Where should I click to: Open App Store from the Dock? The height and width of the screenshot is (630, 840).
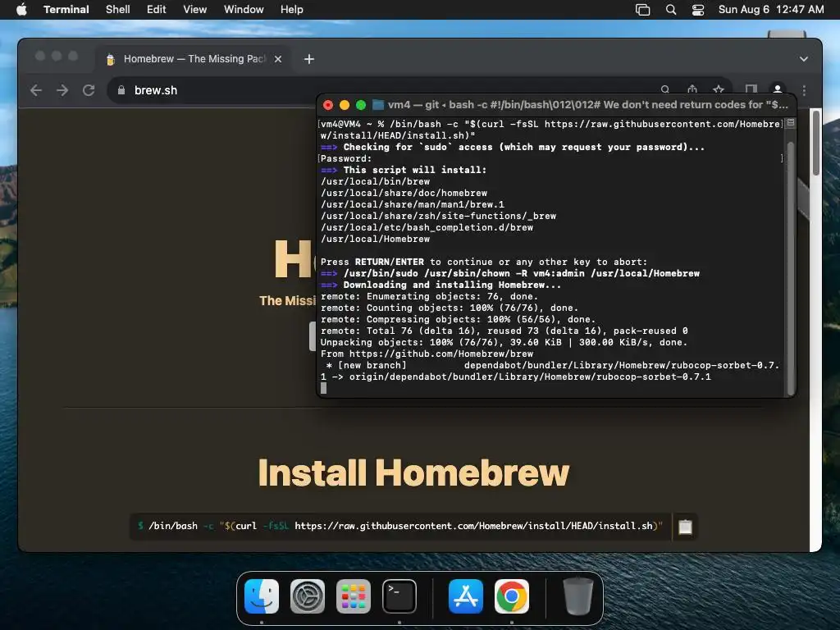[466, 596]
